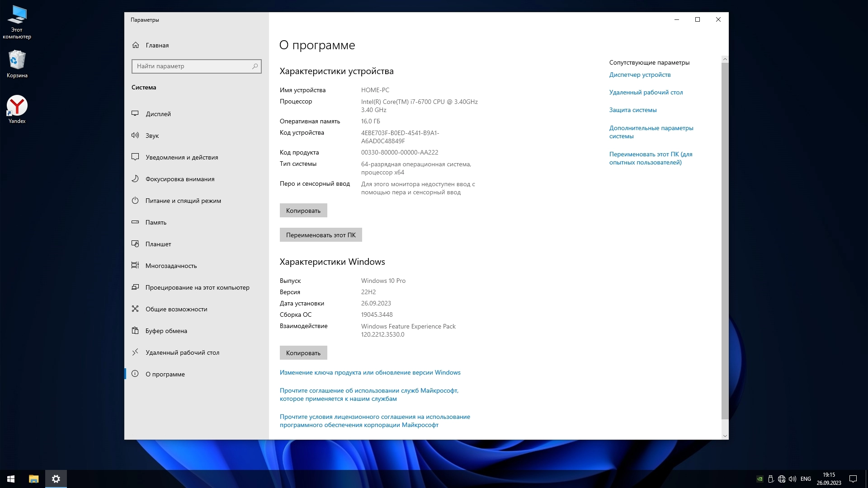This screenshot has width=868, height=488.
Task: Select the Sound (Звук) speaker icon
Action: point(135,135)
